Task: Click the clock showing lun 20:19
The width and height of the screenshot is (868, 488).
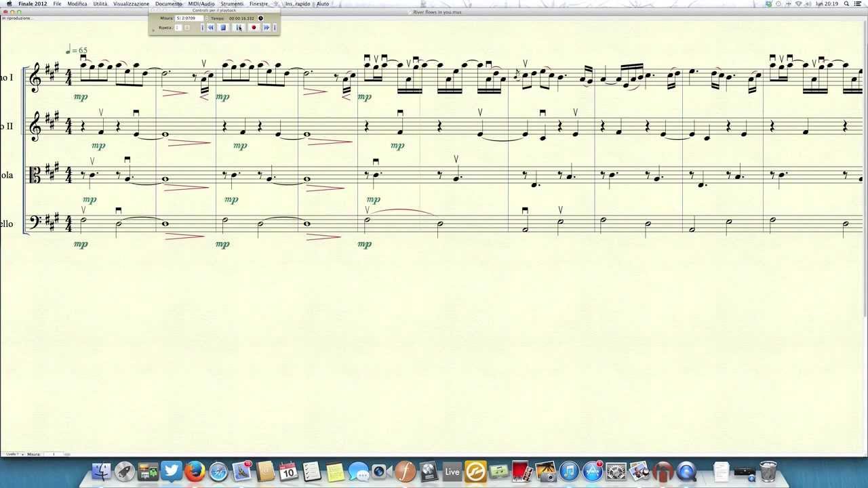Action: pyautogui.click(x=827, y=3)
